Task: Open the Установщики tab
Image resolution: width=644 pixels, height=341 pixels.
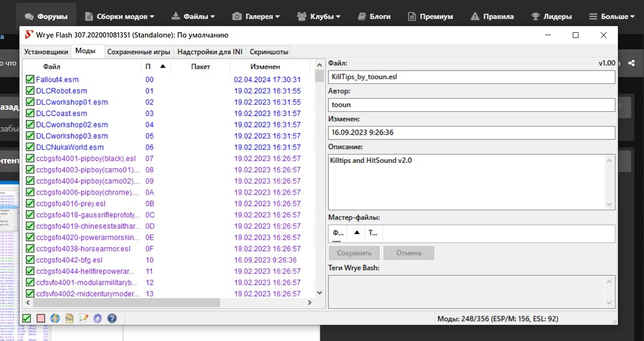Action: point(46,52)
